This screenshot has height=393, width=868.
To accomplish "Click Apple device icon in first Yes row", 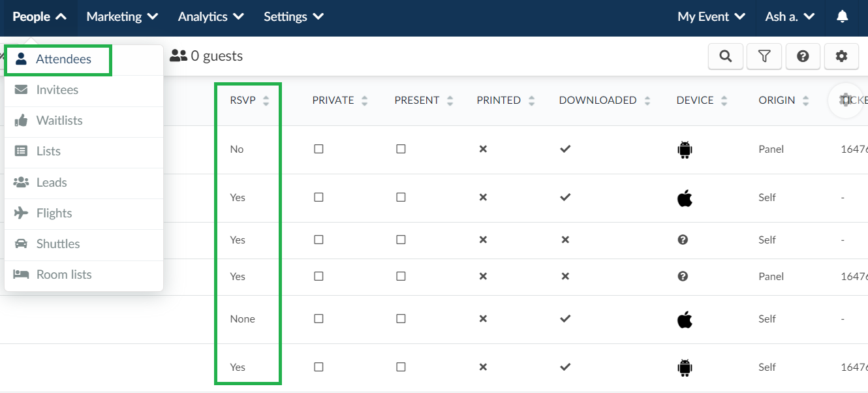I will (x=685, y=198).
